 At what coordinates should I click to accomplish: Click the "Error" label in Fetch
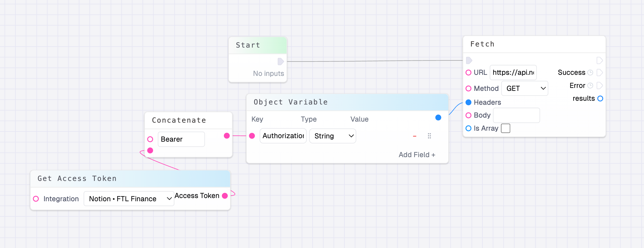(577, 86)
